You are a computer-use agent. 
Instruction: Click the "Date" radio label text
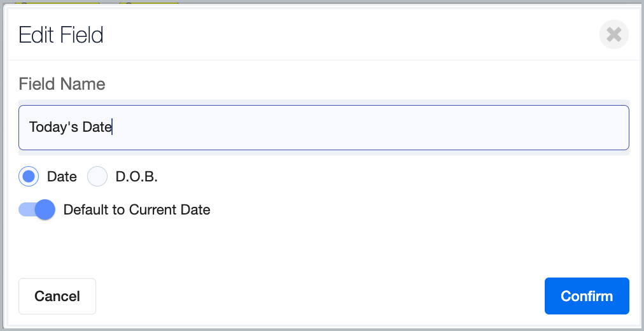62,176
